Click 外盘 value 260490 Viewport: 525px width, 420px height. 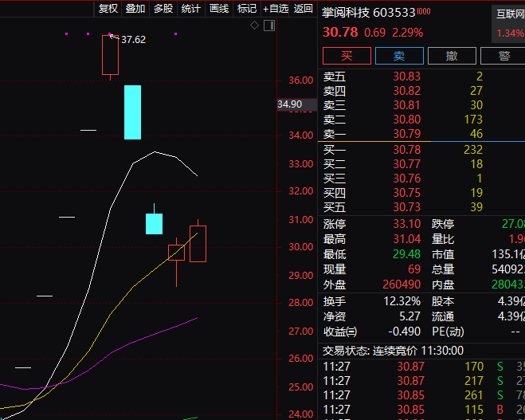click(402, 285)
